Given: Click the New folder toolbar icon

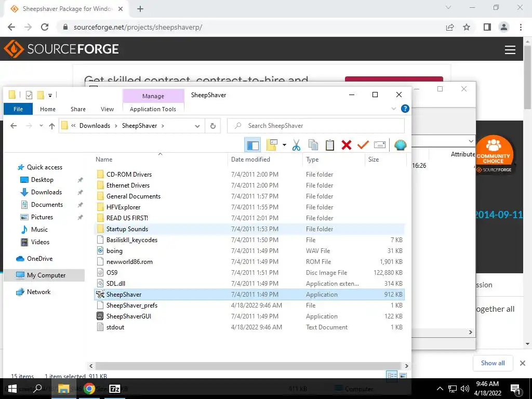Looking at the screenshot, I should [272, 145].
